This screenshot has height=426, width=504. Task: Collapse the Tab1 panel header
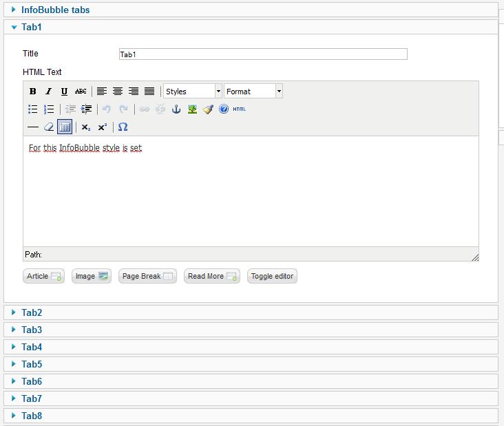click(x=32, y=27)
